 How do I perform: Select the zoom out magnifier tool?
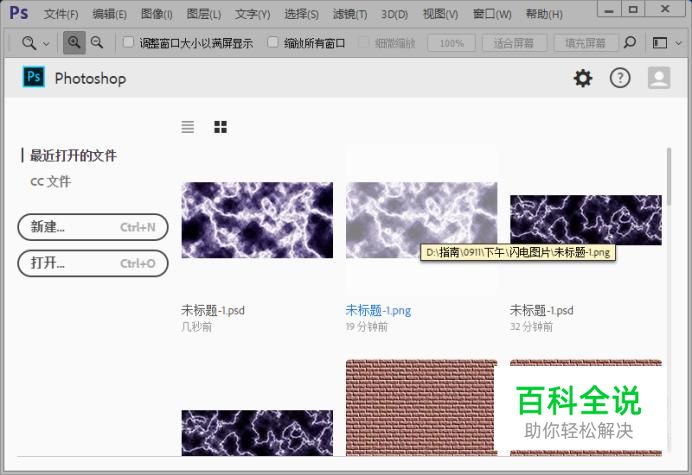97,43
